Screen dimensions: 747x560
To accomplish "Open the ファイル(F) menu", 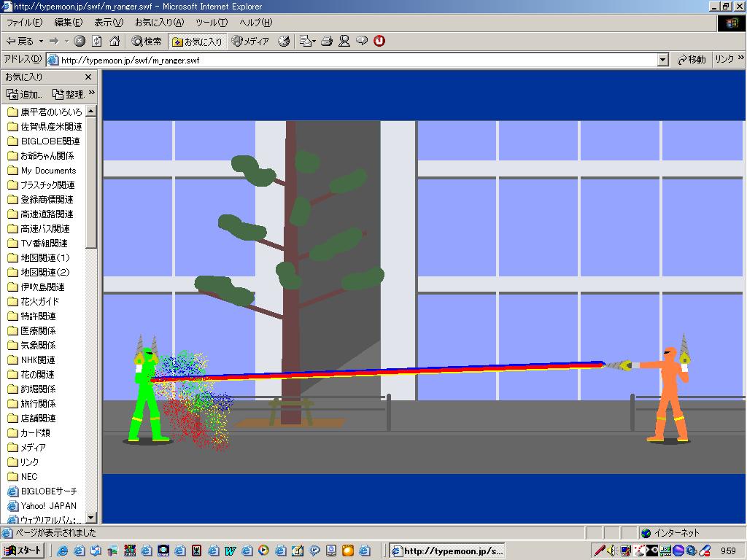I will click(24, 23).
